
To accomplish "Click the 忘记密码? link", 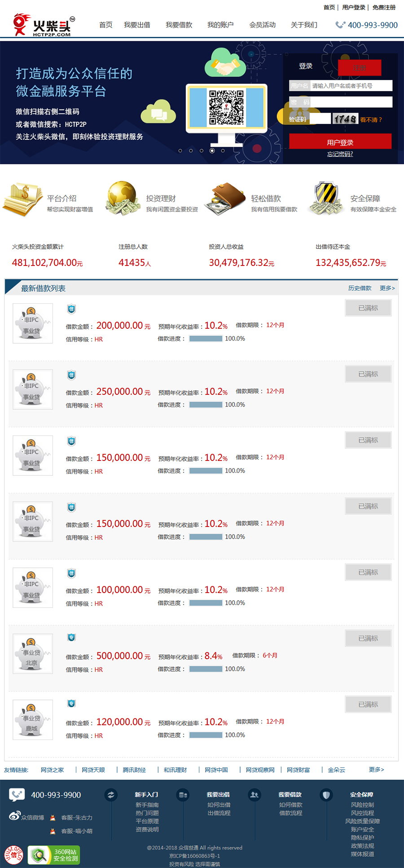I will 340,154.
